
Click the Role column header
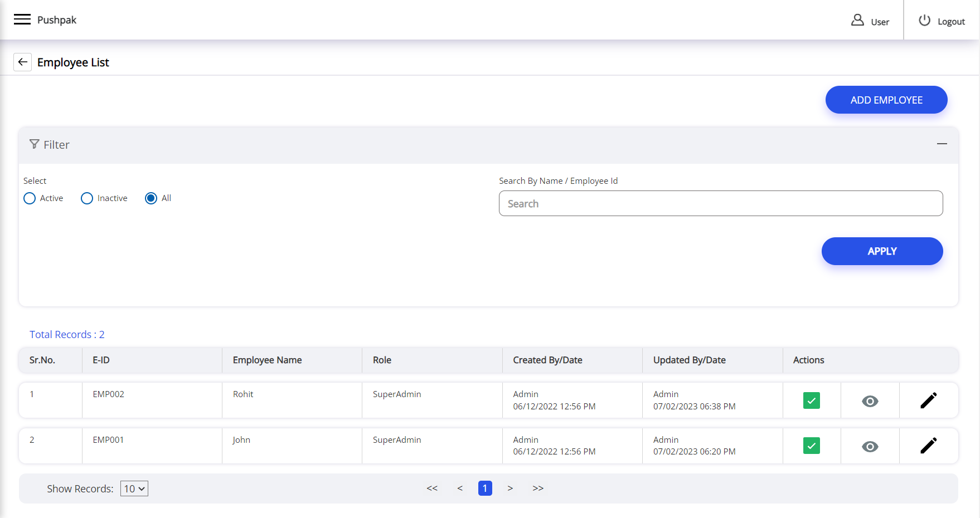click(382, 360)
